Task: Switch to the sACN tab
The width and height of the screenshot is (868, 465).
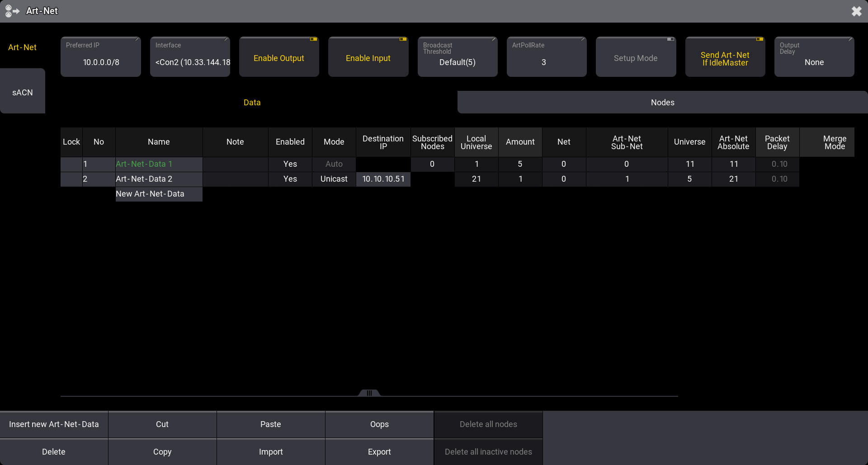Action: (23, 91)
